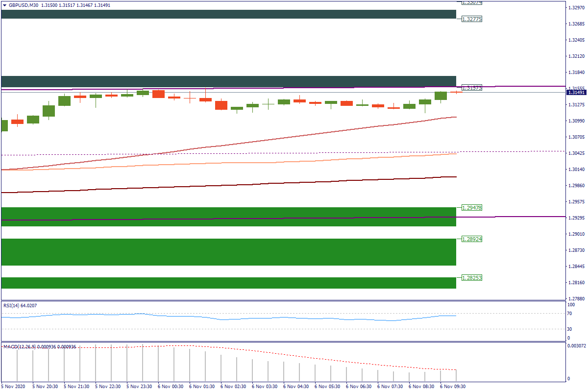The image size is (588, 392).
Task: Select the 1.32775 resistance price label
Action: click(472, 19)
